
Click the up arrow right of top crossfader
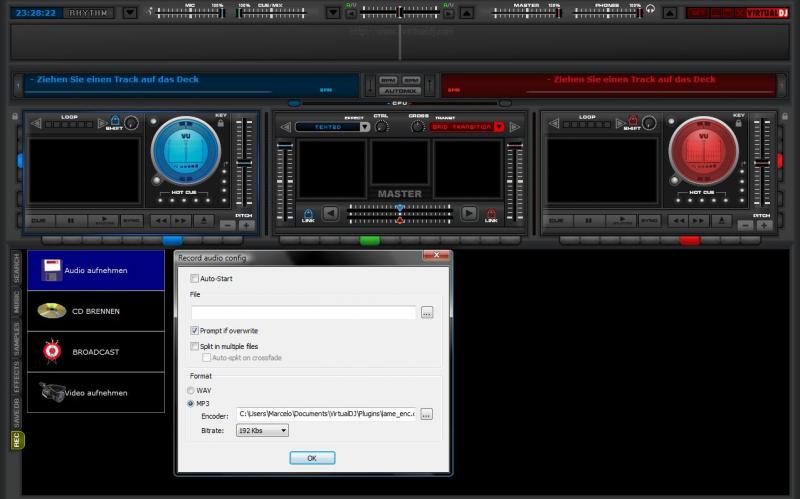tap(466, 12)
